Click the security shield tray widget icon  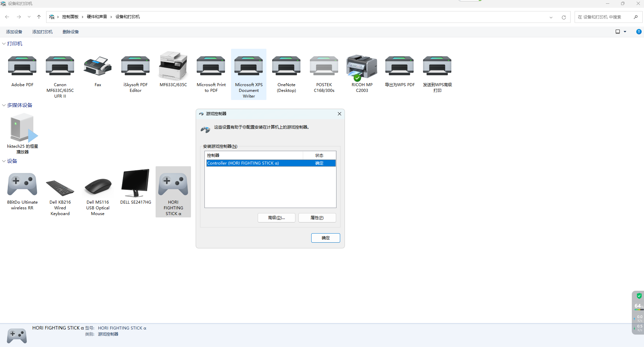(639, 296)
